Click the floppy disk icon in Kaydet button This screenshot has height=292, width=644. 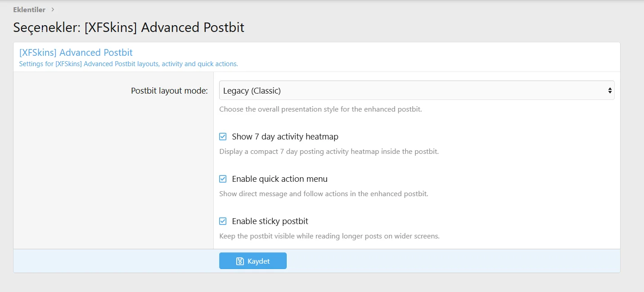click(x=240, y=261)
